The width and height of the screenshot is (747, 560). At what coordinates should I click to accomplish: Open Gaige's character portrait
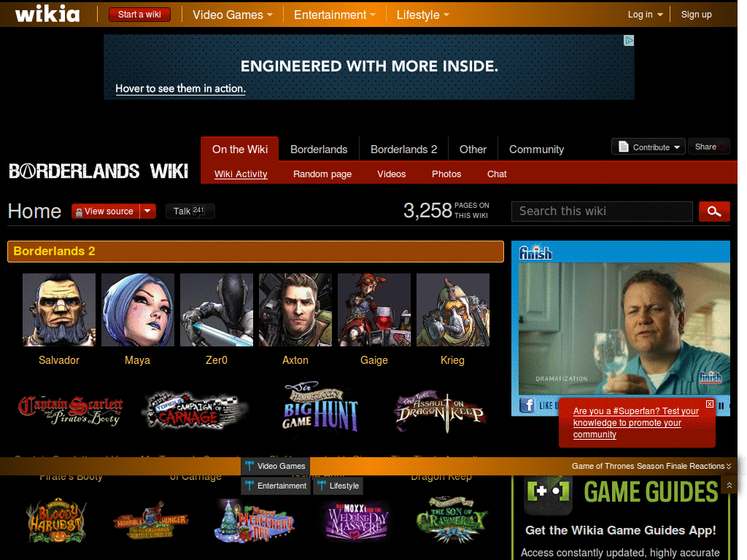click(x=374, y=309)
